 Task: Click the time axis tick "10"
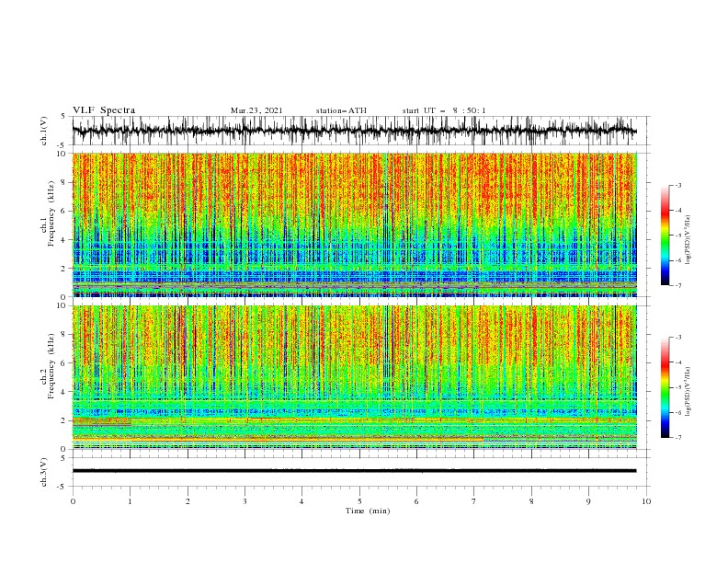[646, 501]
